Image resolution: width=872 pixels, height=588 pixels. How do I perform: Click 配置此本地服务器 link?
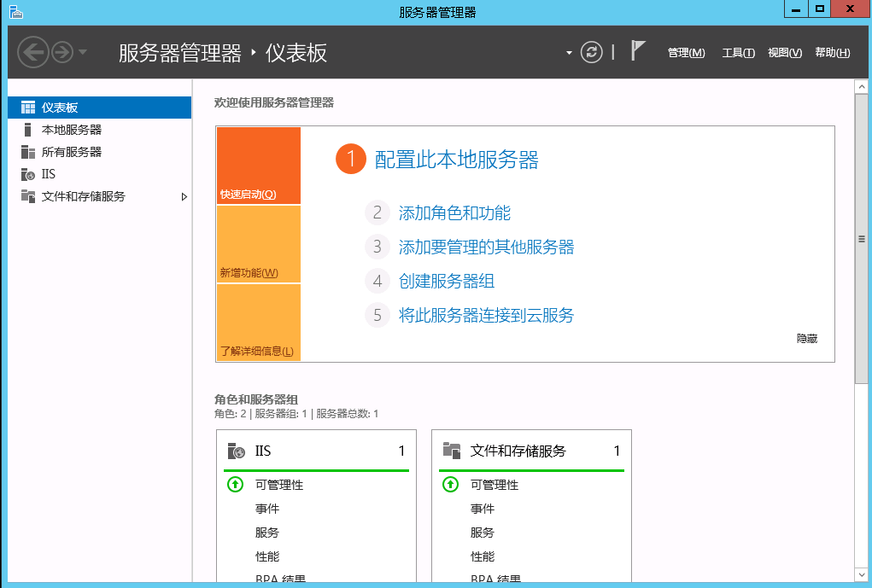pyautogui.click(x=457, y=160)
